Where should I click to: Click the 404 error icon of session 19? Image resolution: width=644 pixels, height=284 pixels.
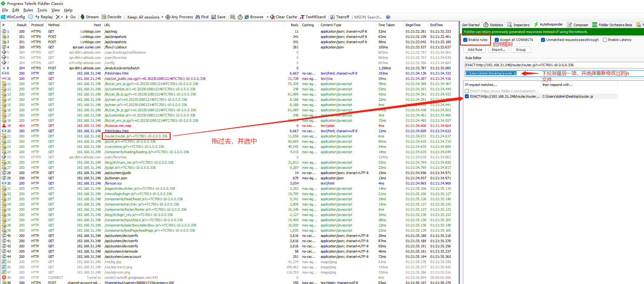click(4, 126)
